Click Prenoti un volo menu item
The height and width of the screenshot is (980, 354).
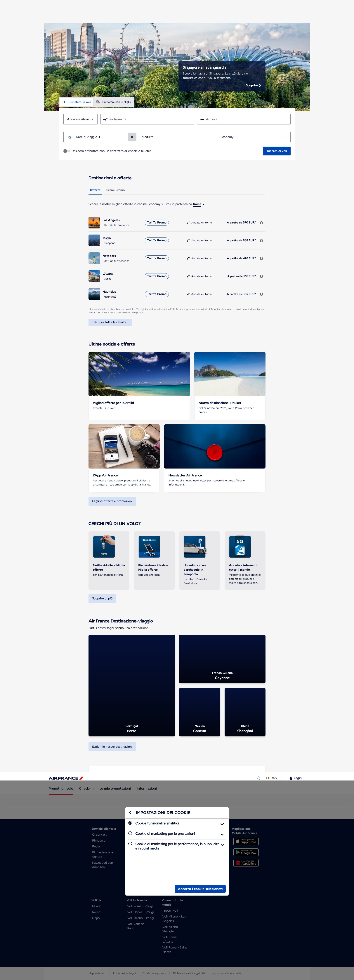[61, 789]
